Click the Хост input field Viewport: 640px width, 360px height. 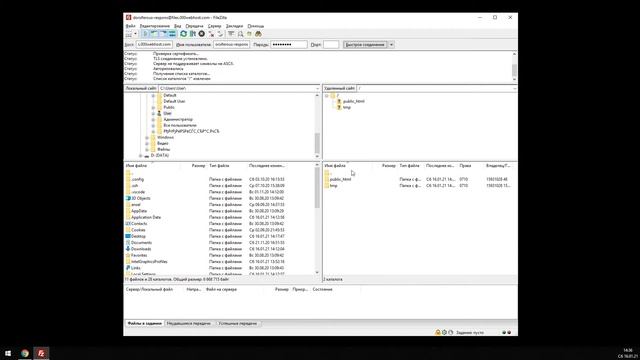click(154, 44)
